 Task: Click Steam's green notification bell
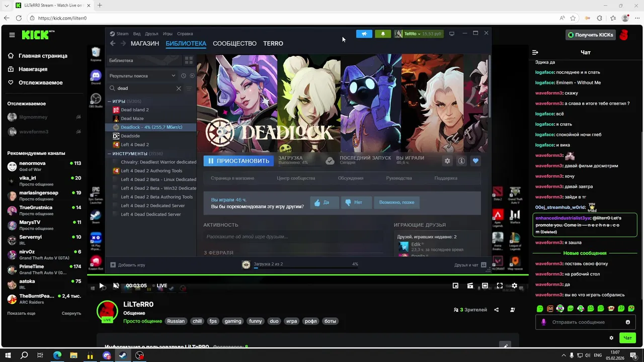tap(383, 34)
